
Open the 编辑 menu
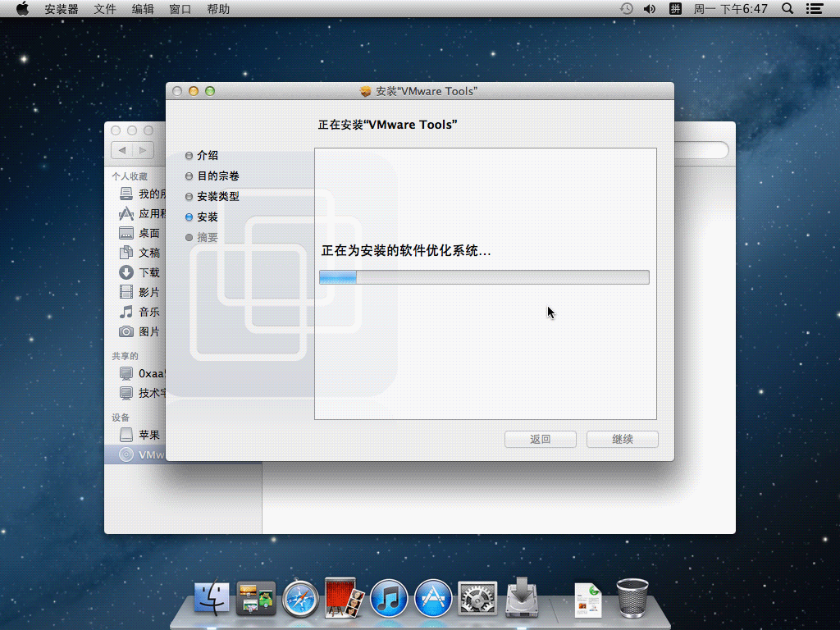(143, 9)
